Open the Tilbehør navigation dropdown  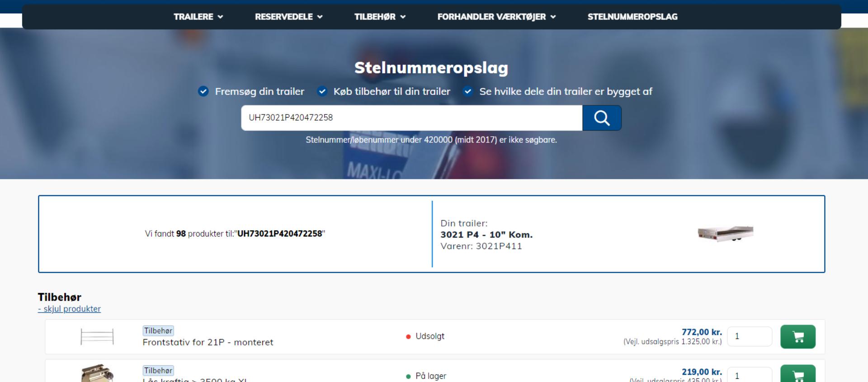pyautogui.click(x=380, y=17)
